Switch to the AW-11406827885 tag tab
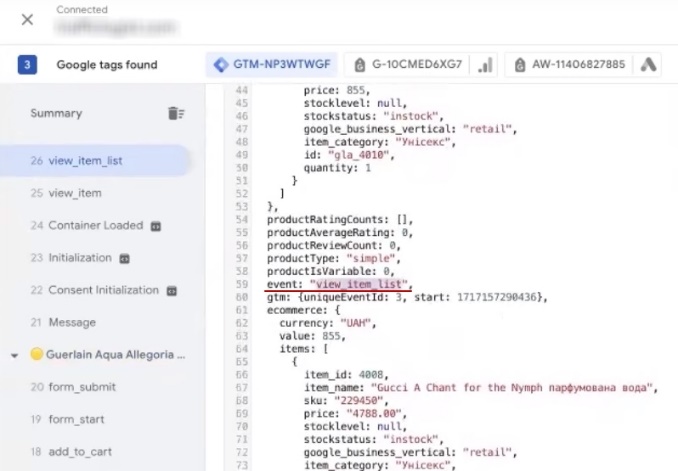Image resolution: width=678 pixels, height=471 pixels. coord(566,65)
